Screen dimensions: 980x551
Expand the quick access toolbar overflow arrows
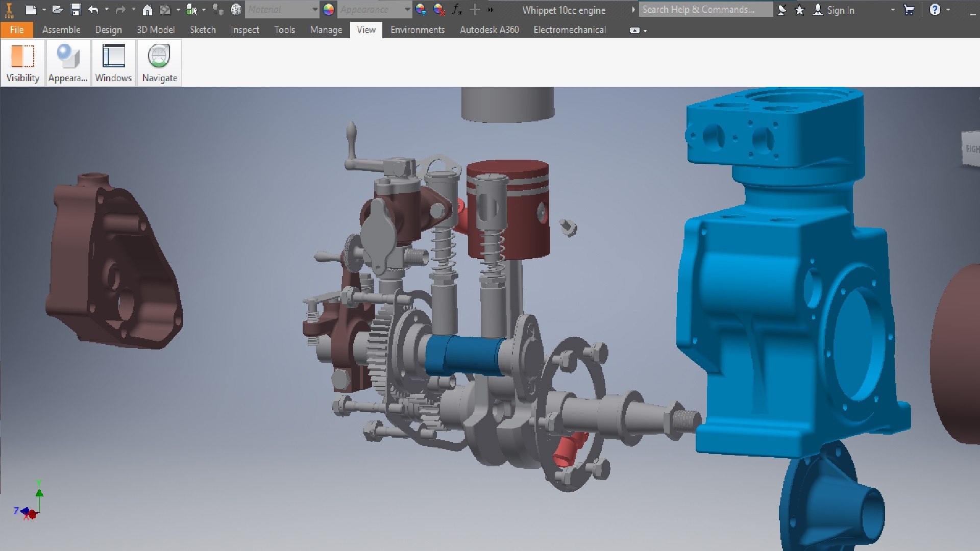pos(491,10)
